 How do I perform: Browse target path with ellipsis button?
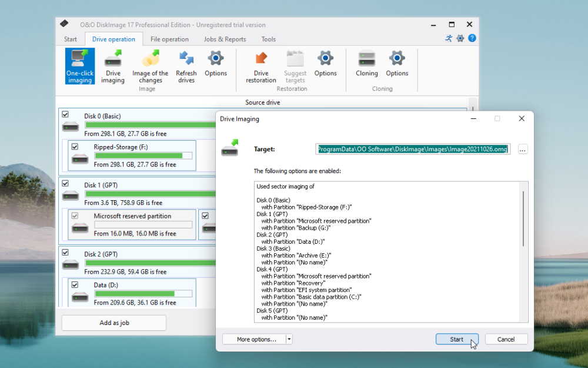pos(523,150)
